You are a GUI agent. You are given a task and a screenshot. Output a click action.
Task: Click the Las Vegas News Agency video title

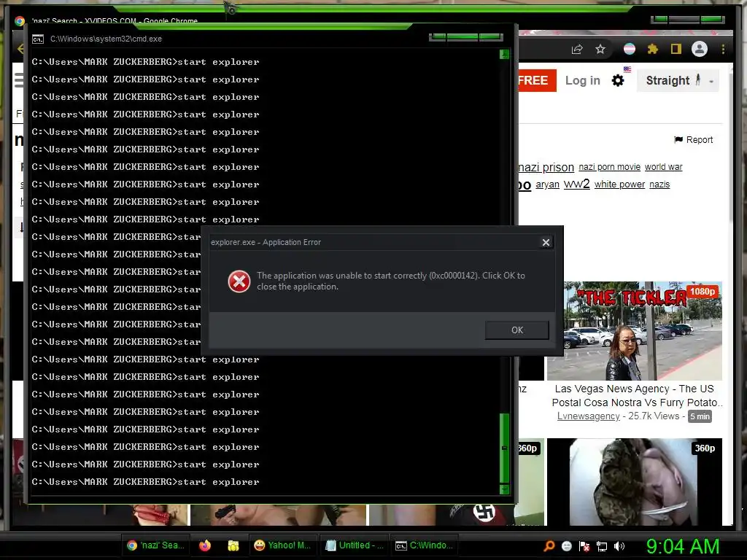coord(635,396)
